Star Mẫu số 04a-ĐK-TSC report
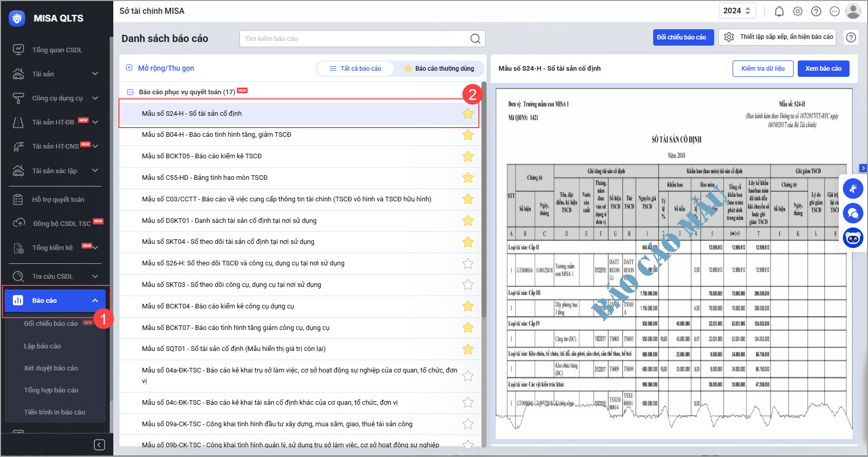Screen dimensions: 868x457 (x=468, y=376)
